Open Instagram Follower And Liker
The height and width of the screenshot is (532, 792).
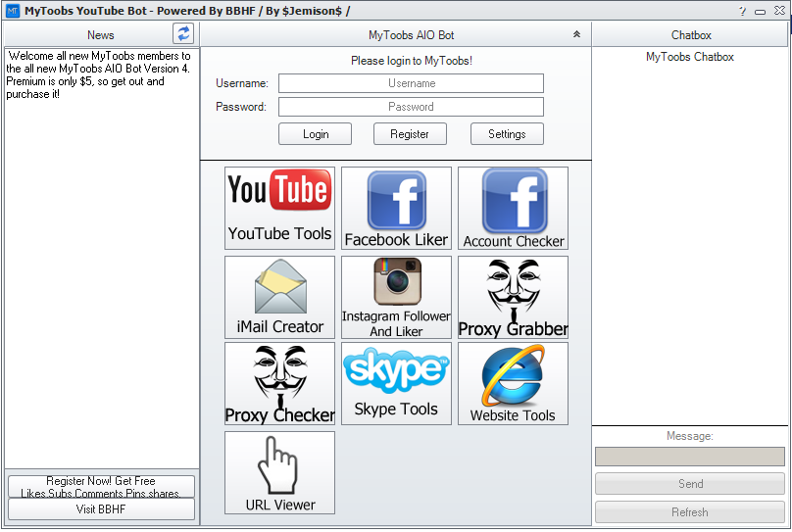(x=396, y=297)
